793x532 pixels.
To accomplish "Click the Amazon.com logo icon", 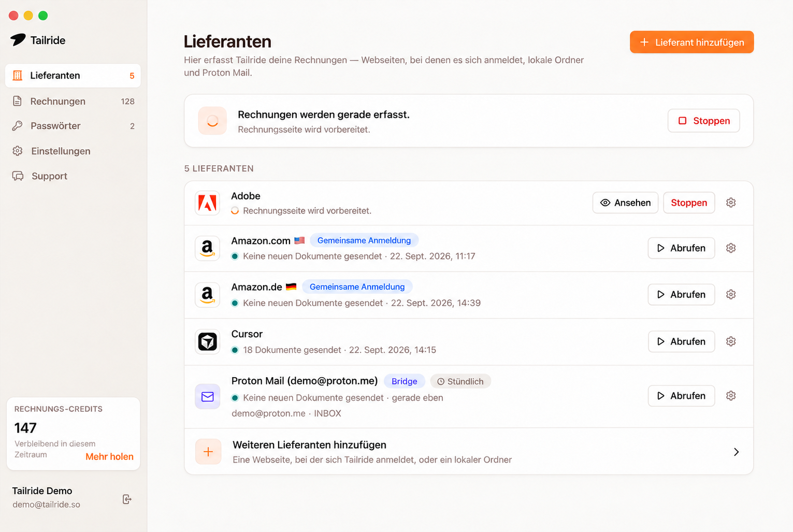I will [x=208, y=248].
